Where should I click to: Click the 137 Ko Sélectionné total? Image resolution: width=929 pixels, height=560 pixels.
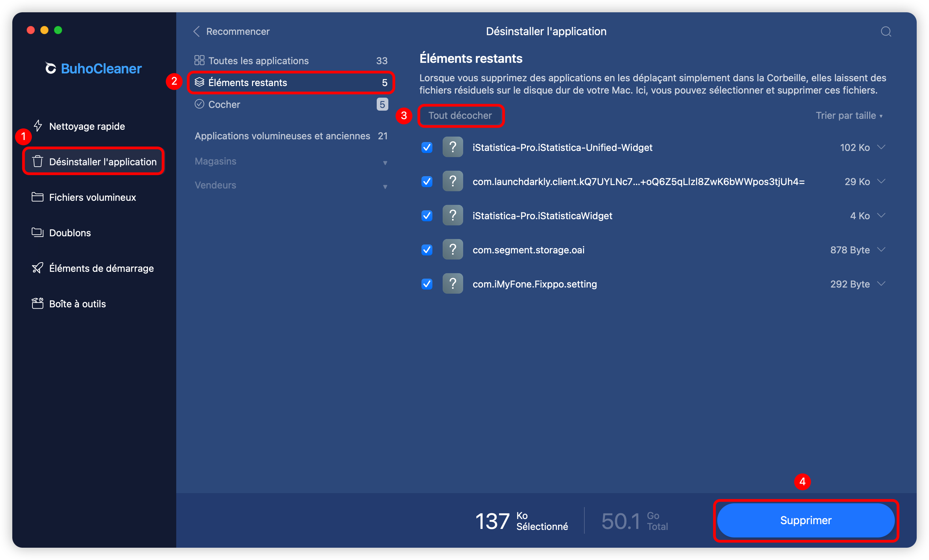(x=522, y=520)
